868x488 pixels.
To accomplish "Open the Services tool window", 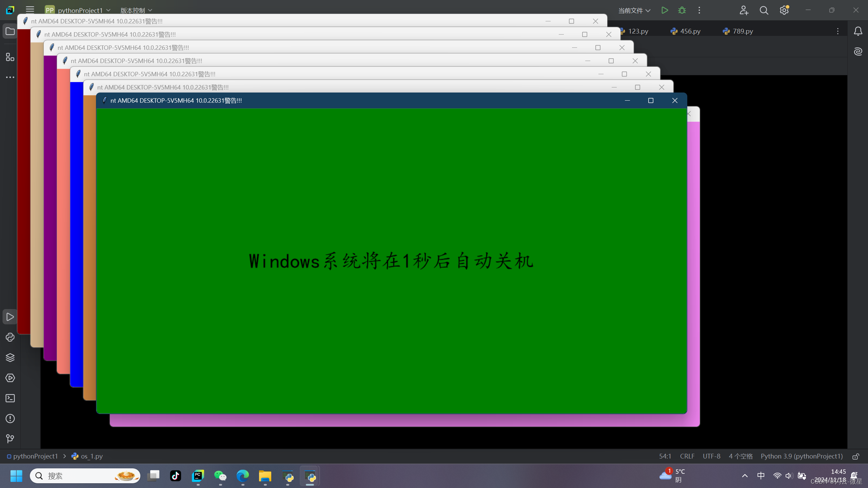I will 10,378.
